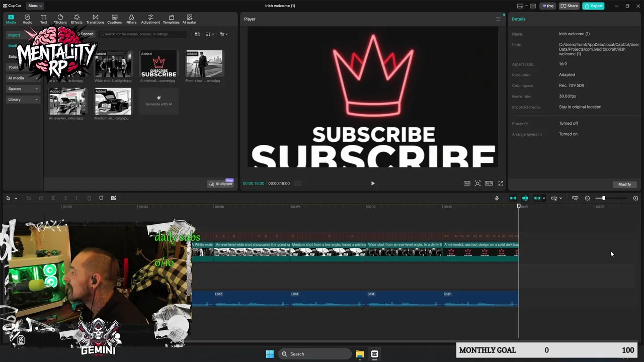Image resolution: width=644 pixels, height=362 pixels.
Task: Switch to the Adjustment tab
Action: [150, 19]
